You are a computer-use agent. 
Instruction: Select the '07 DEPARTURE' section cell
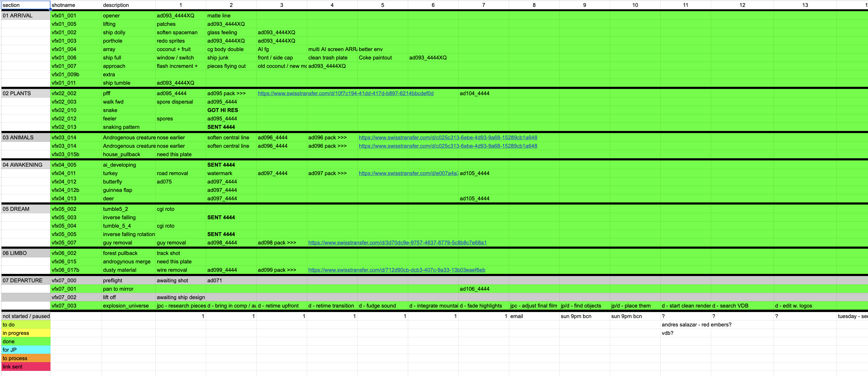[x=26, y=280]
